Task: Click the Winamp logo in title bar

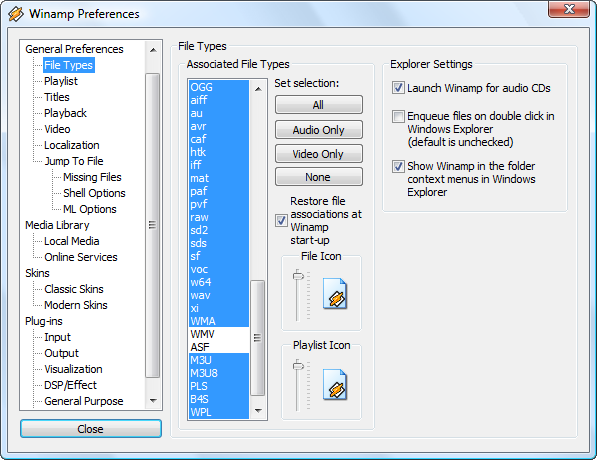Action: [x=16, y=14]
